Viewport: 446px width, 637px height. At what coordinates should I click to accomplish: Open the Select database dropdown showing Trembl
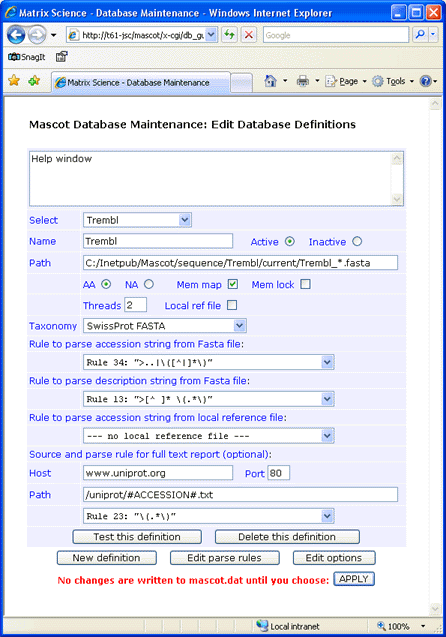click(137, 220)
